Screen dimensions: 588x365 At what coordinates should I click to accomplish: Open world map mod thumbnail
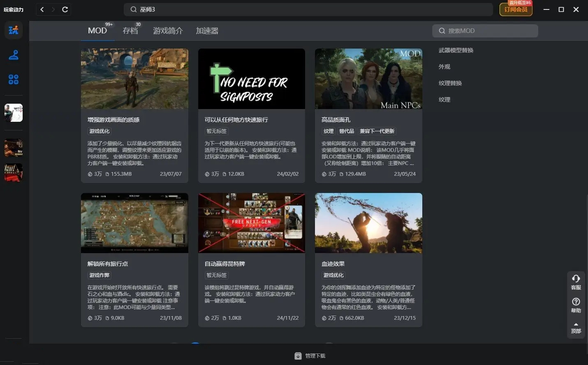coord(134,223)
